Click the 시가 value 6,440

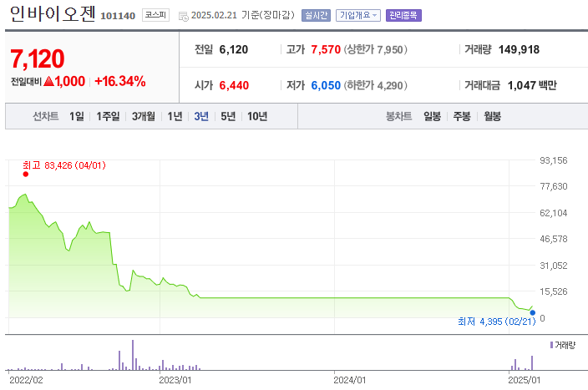pos(234,85)
